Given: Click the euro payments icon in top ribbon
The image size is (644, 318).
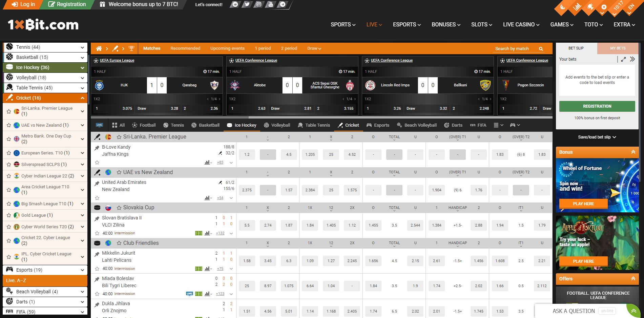Looking at the screenshot, I should 563,7.
